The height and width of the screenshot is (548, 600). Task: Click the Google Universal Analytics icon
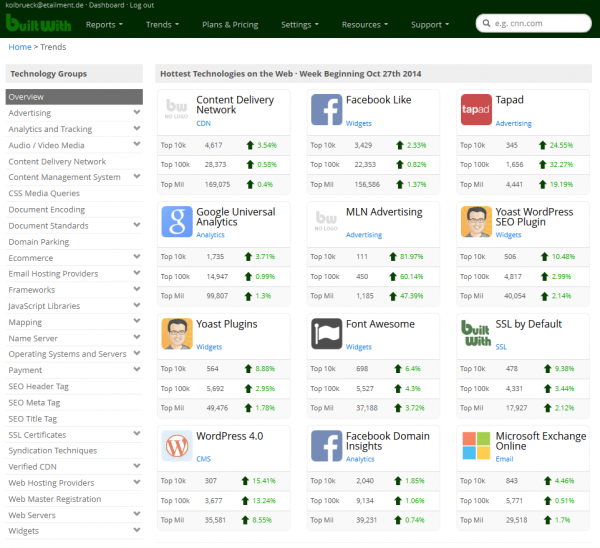pos(177,222)
